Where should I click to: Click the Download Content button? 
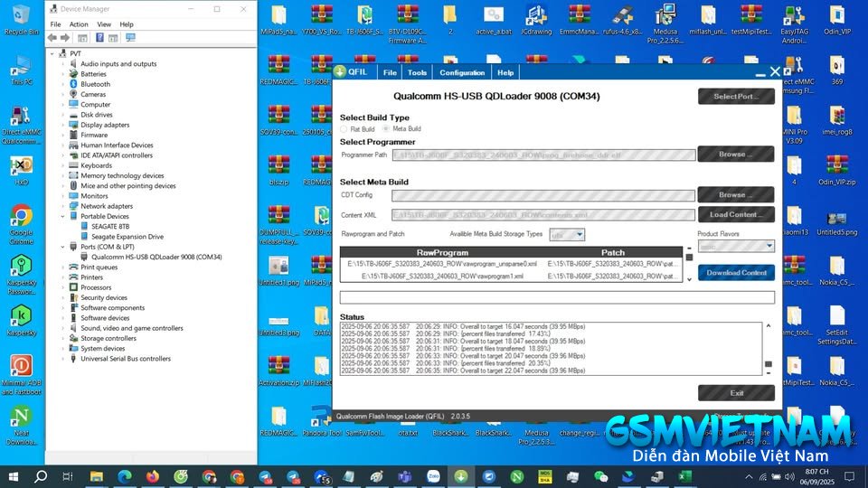point(736,272)
